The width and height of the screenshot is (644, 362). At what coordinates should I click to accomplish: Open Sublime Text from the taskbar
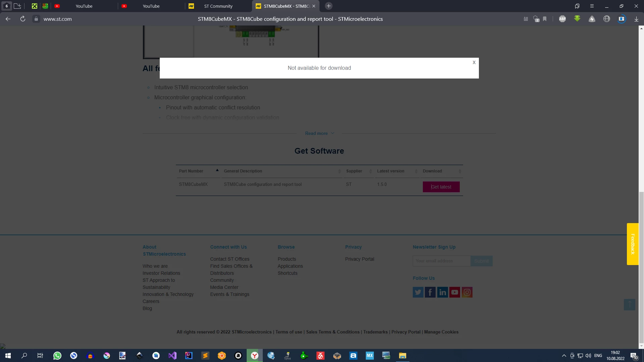click(205, 356)
